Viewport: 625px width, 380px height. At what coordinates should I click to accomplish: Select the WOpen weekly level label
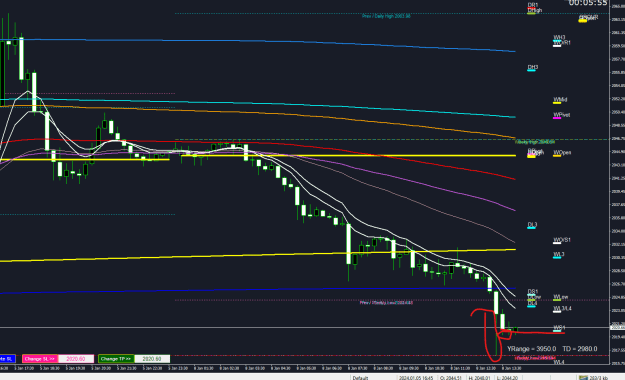pos(562,152)
